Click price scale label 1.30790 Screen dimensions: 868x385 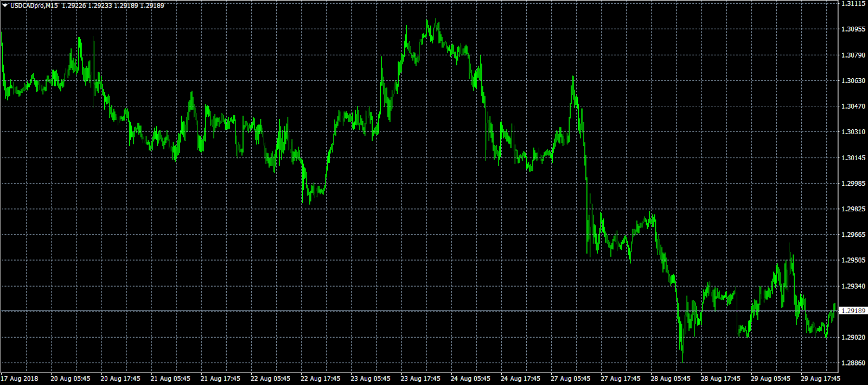pos(853,55)
